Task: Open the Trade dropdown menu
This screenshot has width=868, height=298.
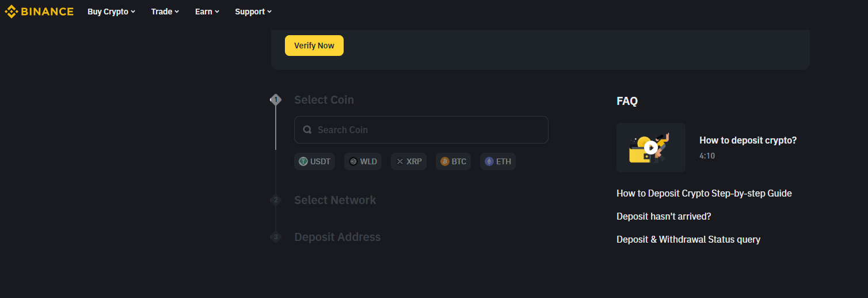Action: point(165,12)
